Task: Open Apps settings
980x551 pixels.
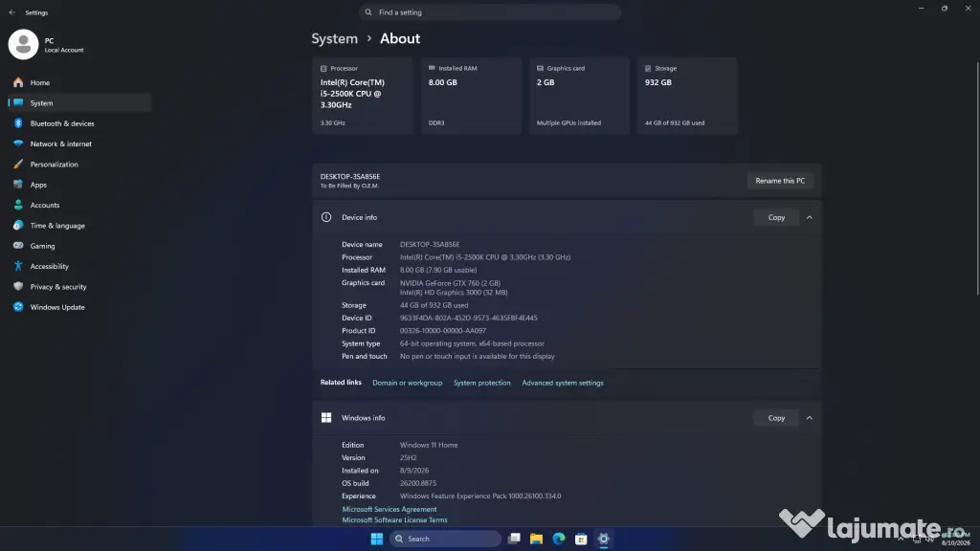Action: coord(79,185)
